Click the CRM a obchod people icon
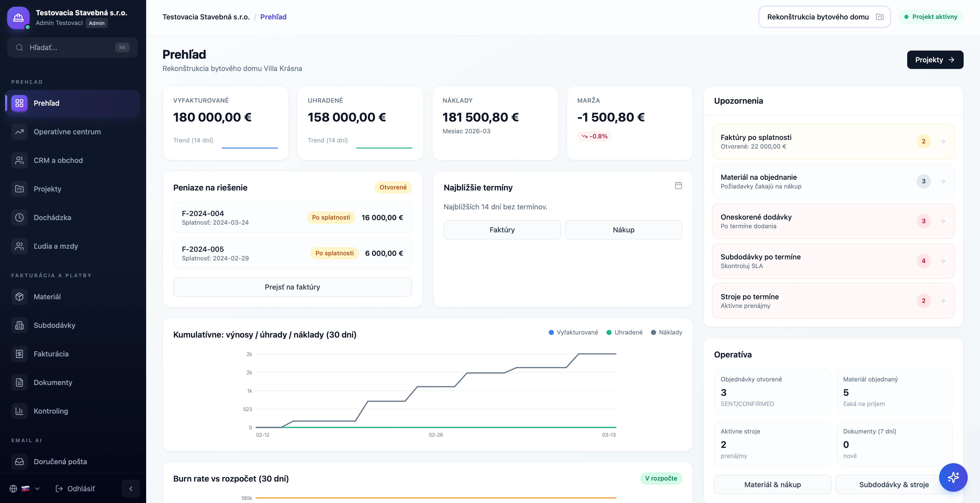 19,160
